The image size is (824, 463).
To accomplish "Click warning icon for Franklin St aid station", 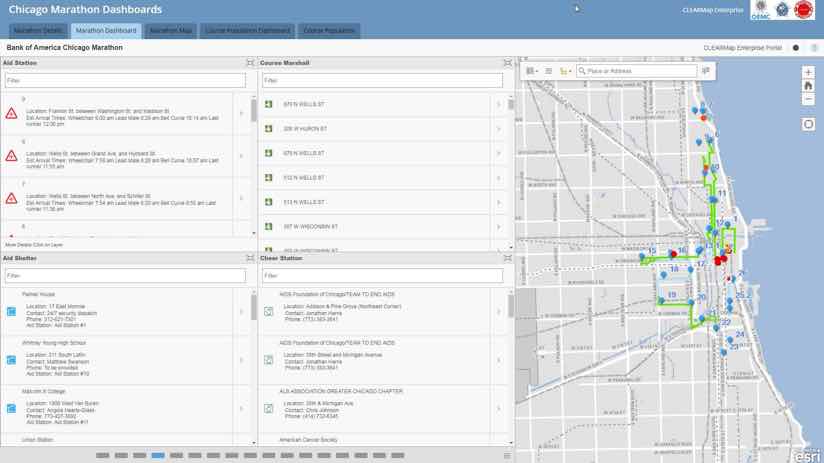I will [11, 114].
